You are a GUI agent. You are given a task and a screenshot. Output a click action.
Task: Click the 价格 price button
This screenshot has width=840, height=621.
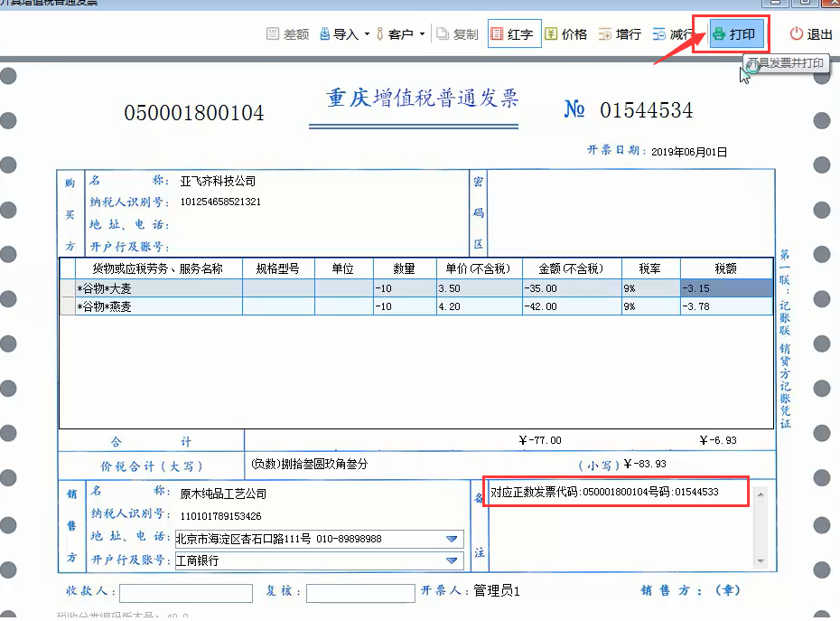click(x=566, y=34)
